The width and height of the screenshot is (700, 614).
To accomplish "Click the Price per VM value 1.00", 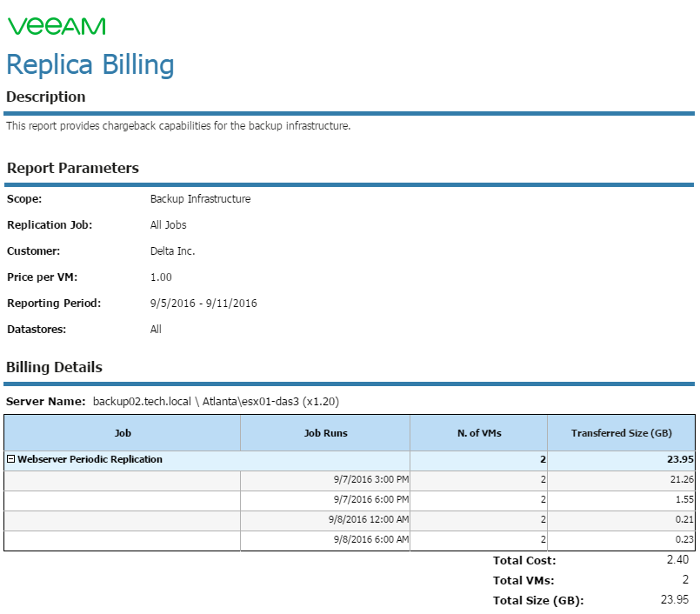I will [161, 277].
